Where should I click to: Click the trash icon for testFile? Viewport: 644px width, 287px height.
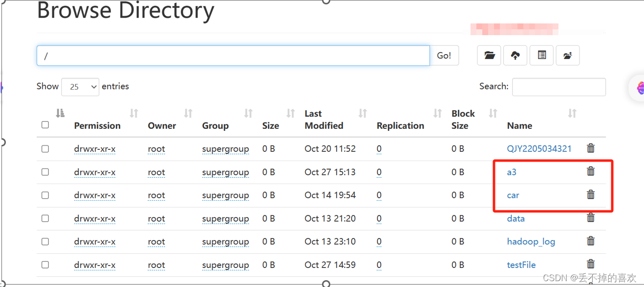pos(591,264)
